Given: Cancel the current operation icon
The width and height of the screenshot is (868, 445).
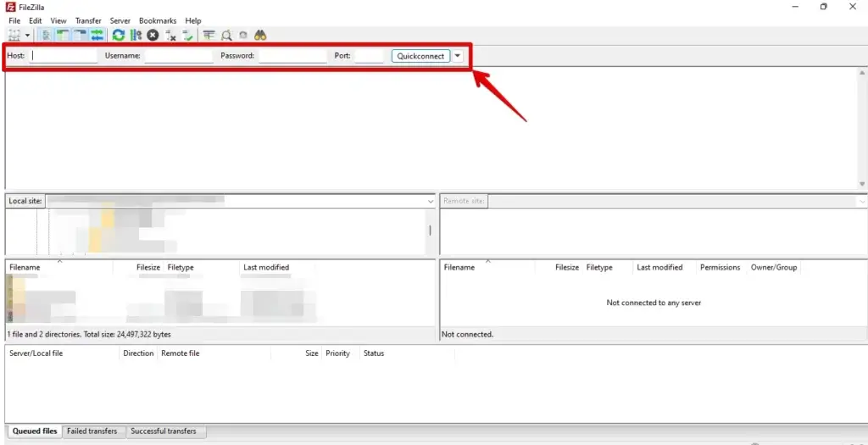Looking at the screenshot, I should tap(153, 35).
